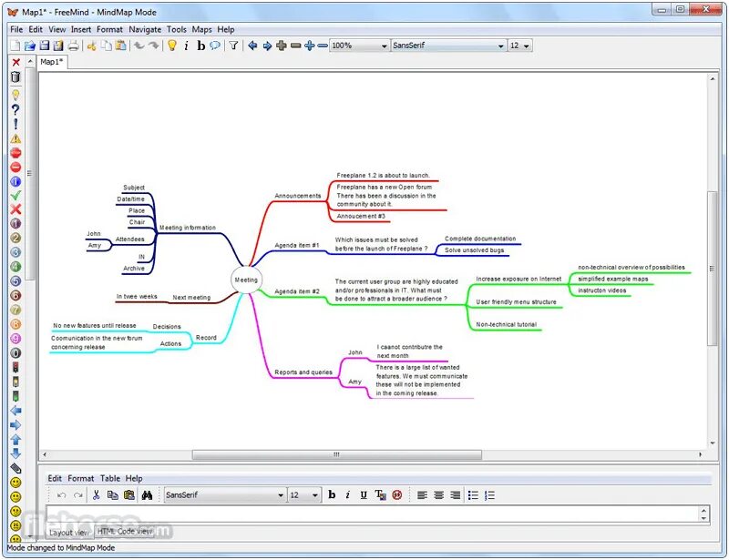Add the green check mark icon
This screenshot has height=560, width=729.
coord(15,196)
